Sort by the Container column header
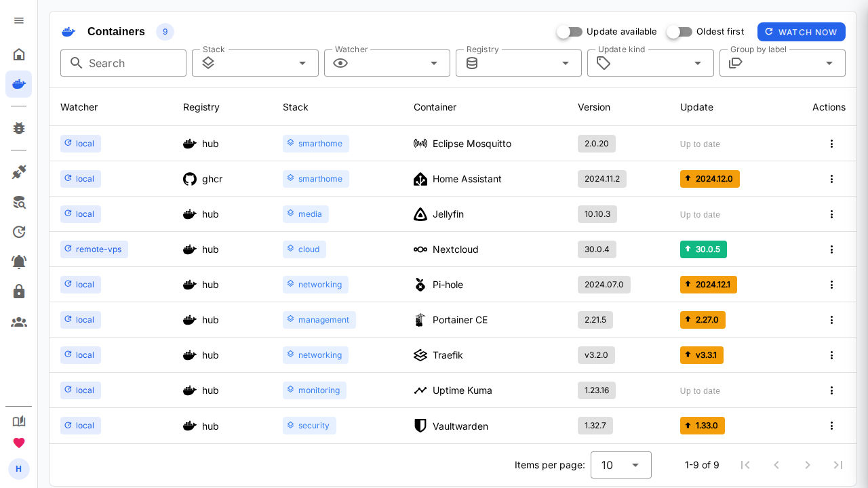Viewport: 868px width, 488px height. click(x=435, y=107)
